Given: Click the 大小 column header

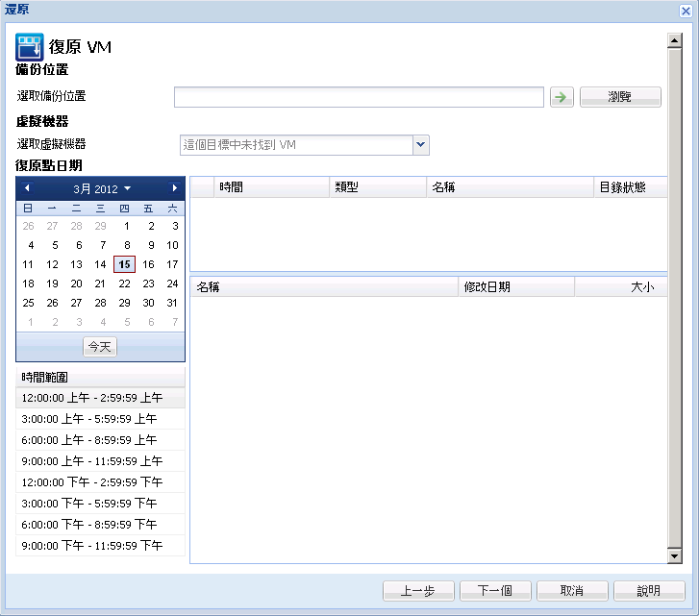Looking at the screenshot, I should tap(621, 286).
